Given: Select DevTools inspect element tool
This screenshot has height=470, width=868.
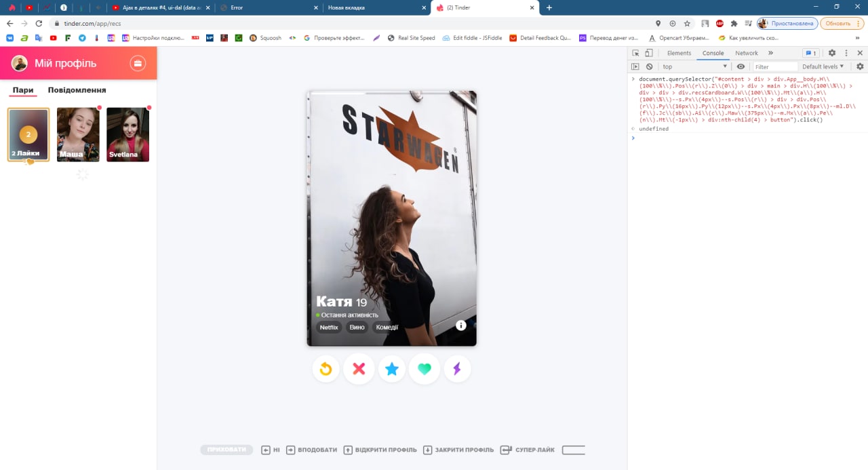Looking at the screenshot, I should coord(635,53).
